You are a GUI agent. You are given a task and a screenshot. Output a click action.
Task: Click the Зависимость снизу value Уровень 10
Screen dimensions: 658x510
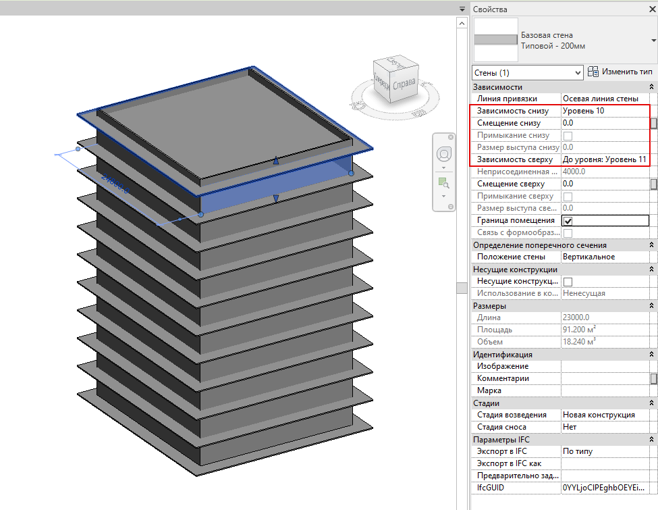point(605,111)
